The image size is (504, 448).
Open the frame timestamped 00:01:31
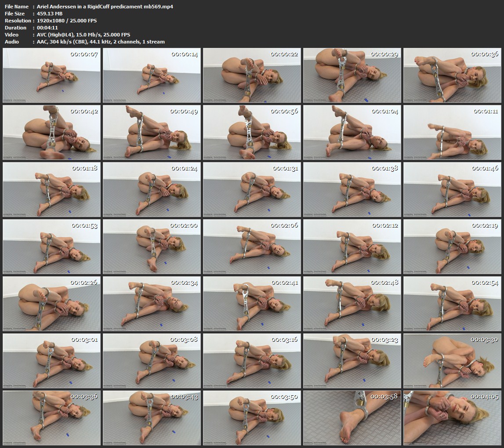coord(252,190)
